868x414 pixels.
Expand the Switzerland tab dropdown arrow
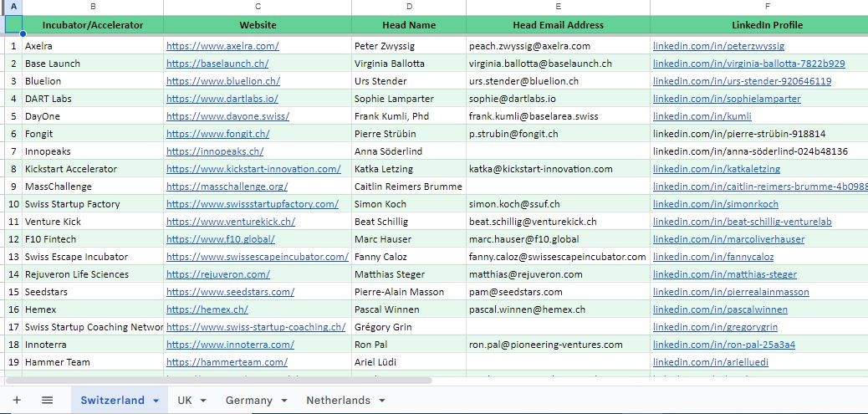tap(156, 401)
